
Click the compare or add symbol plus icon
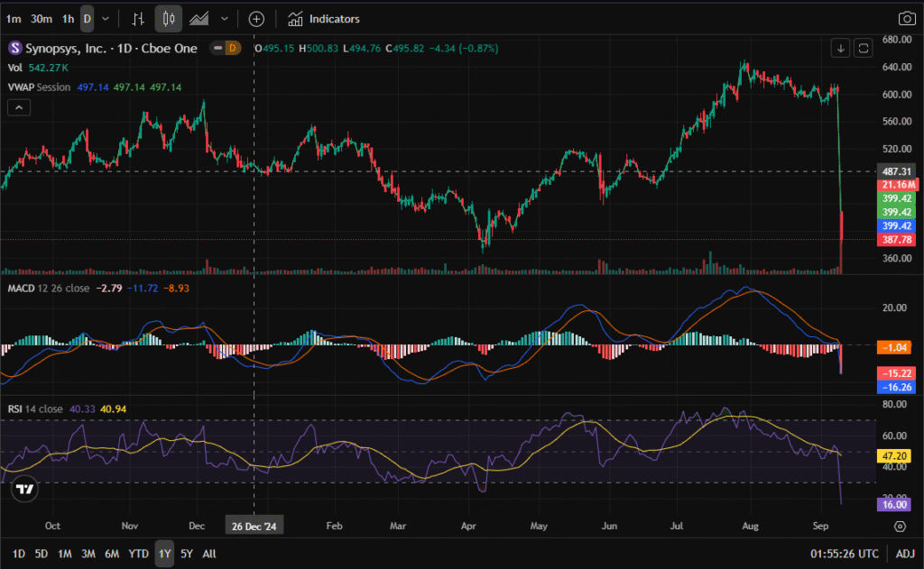256,19
